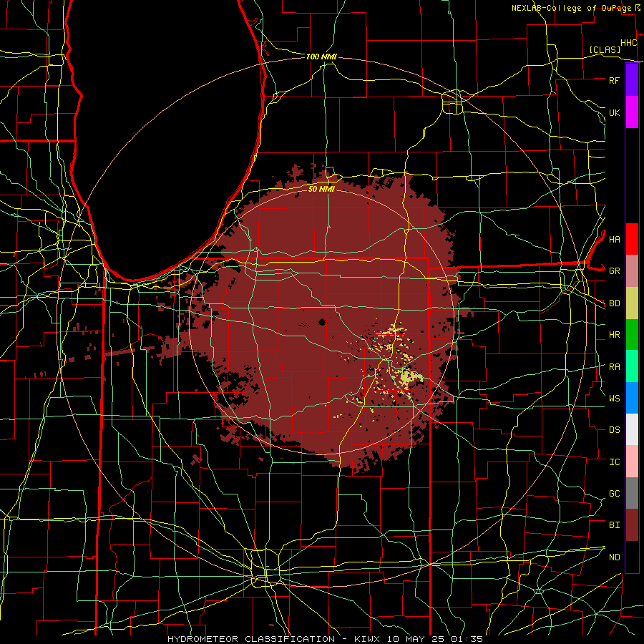
Task: Click the 01:35 timestamp
Action: click(x=468, y=639)
